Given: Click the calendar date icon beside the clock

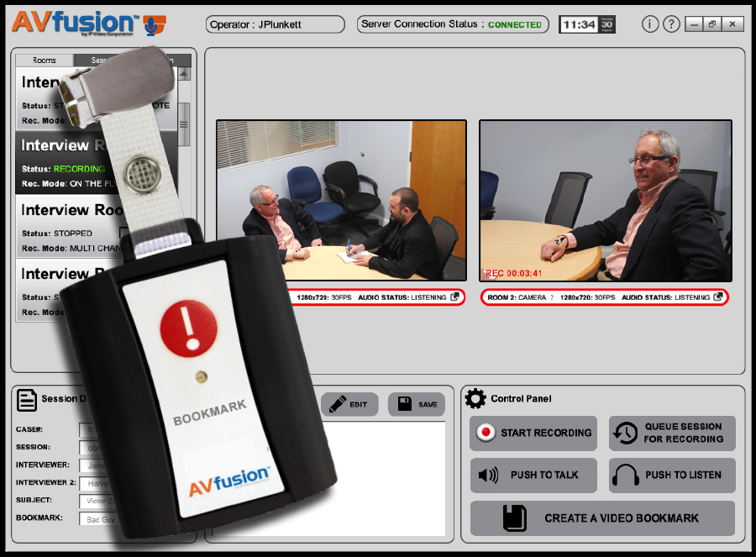Looking at the screenshot, I should pyautogui.click(x=607, y=24).
